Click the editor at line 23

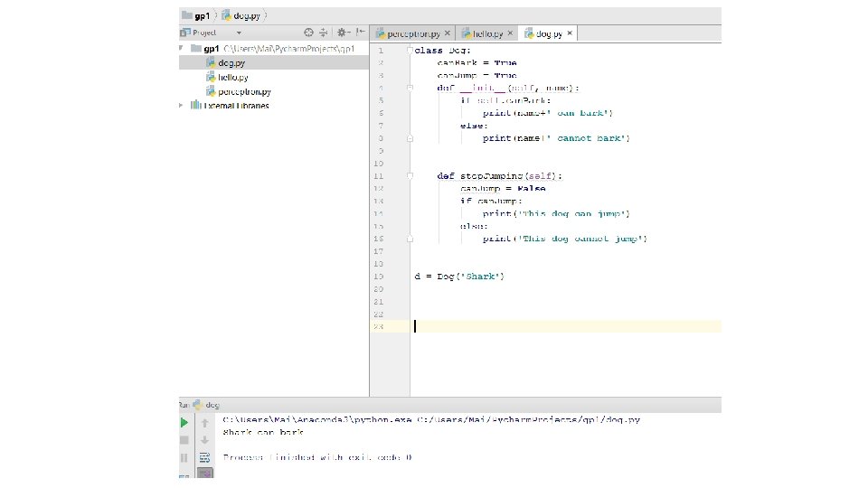542,326
